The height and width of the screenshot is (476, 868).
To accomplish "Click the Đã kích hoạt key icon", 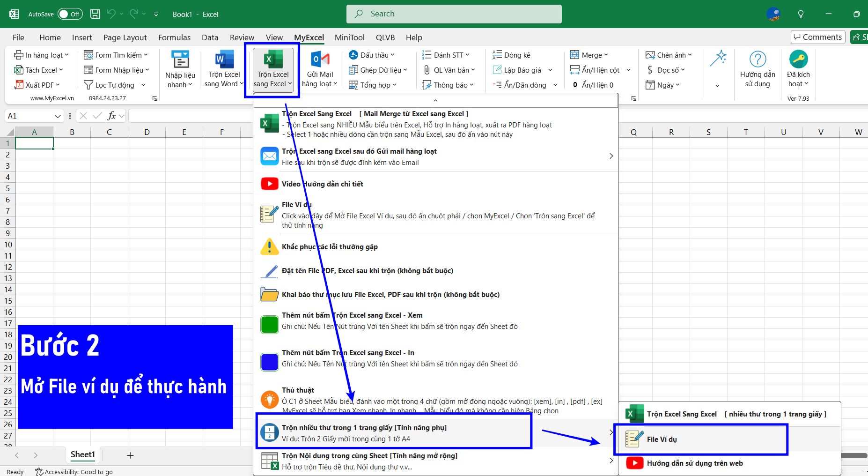I will [x=798, y=60].
